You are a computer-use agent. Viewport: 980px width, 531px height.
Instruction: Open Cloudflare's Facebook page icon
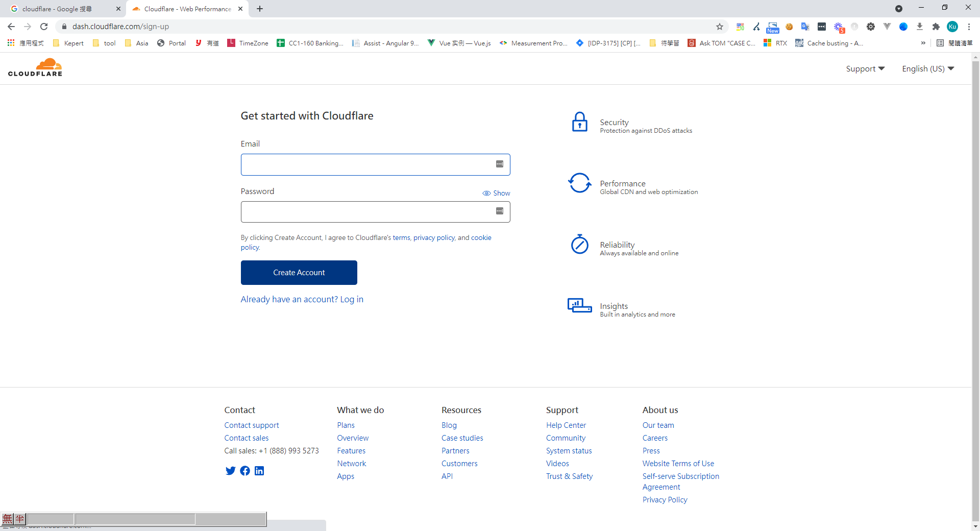tap(245, 471)
